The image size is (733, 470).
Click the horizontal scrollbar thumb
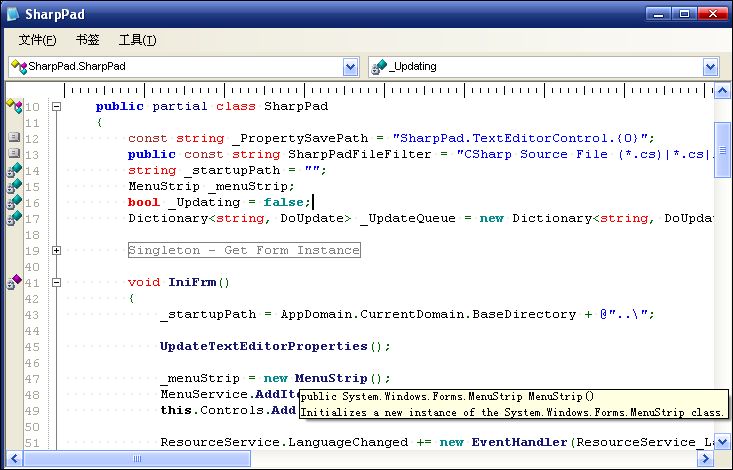point(137,459)
